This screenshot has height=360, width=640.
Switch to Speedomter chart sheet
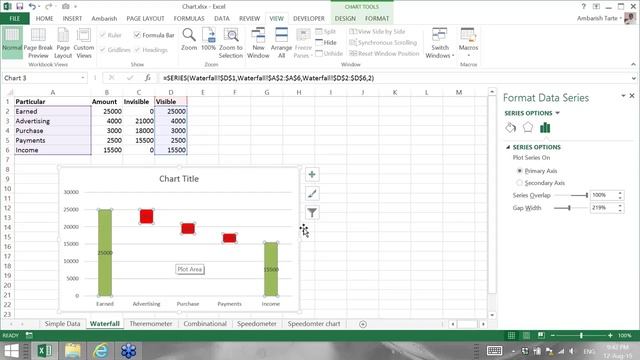pos(314,324)
